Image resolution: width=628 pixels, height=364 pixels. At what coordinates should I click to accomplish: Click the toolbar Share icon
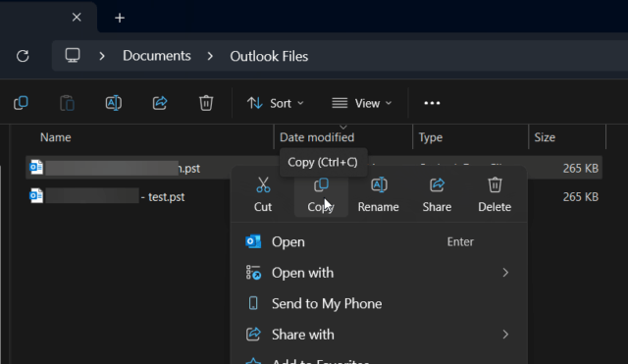tap(160, 103)
